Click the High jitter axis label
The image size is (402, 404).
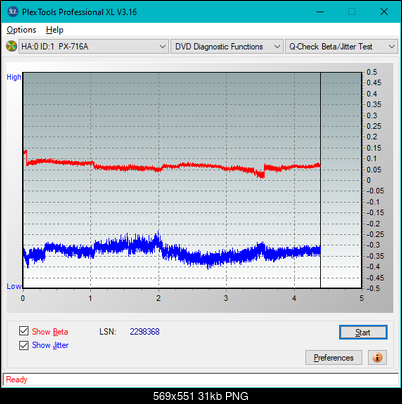click(x=14, y=77)
